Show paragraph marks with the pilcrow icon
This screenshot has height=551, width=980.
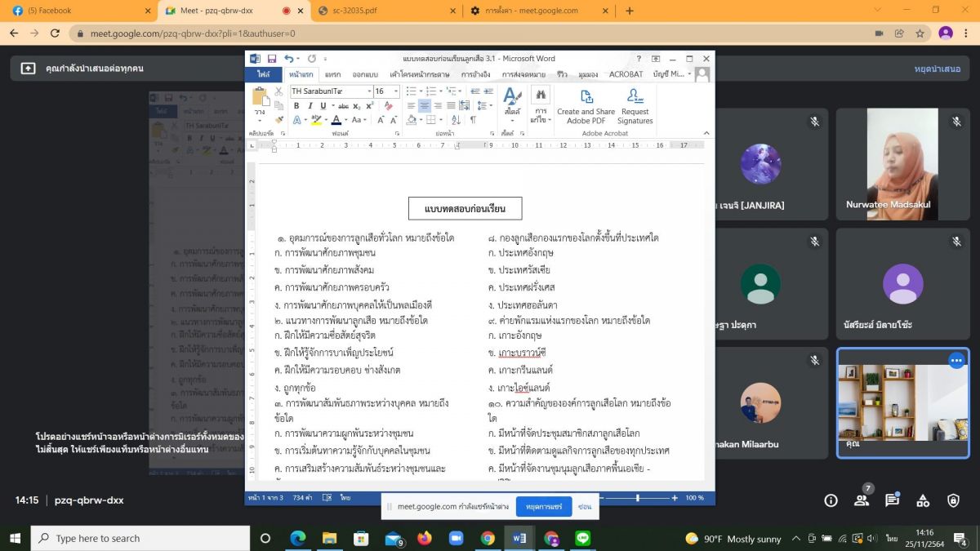[x=472, y=120]
